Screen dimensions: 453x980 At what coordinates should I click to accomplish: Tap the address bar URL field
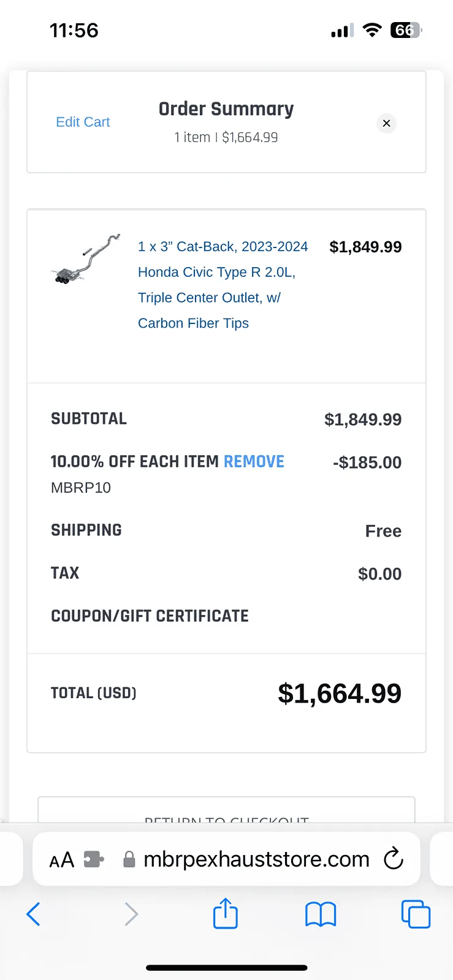click(256, 859)
